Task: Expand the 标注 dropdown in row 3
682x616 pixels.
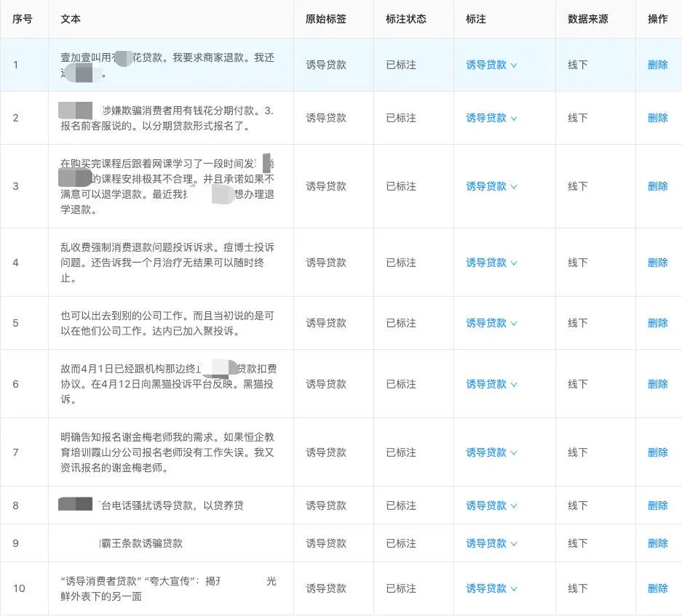Action: coord(491,186)
